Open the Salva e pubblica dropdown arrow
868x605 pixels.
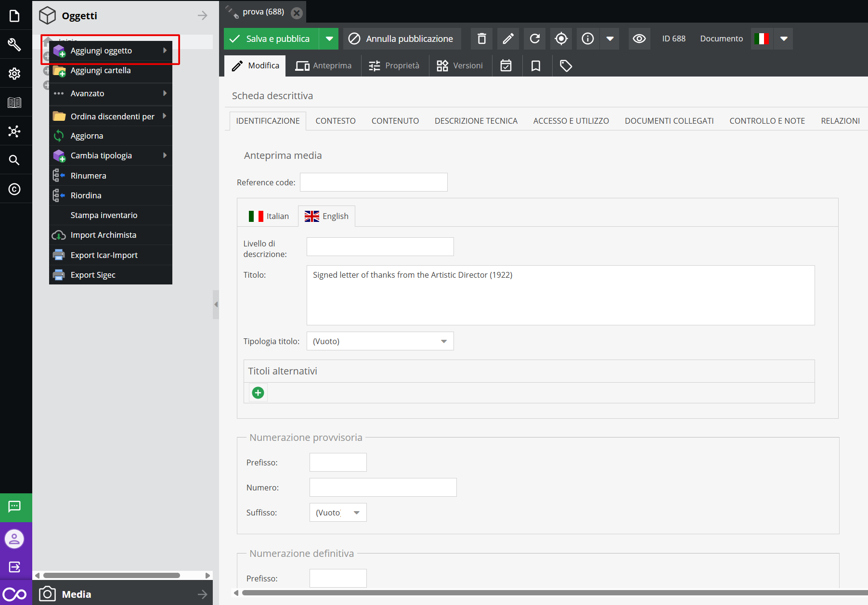(x=329, y=39)
